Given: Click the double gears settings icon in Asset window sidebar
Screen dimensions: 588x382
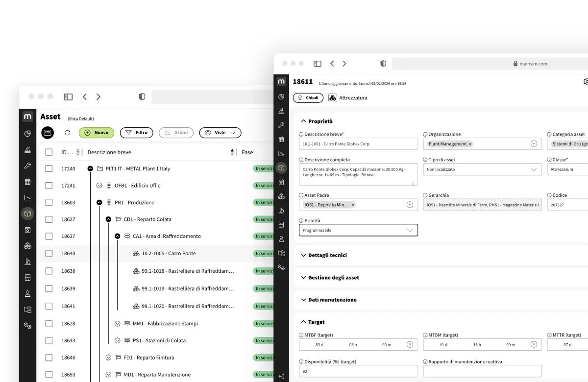Looking at the screenshot, I should tap(27, 326).
